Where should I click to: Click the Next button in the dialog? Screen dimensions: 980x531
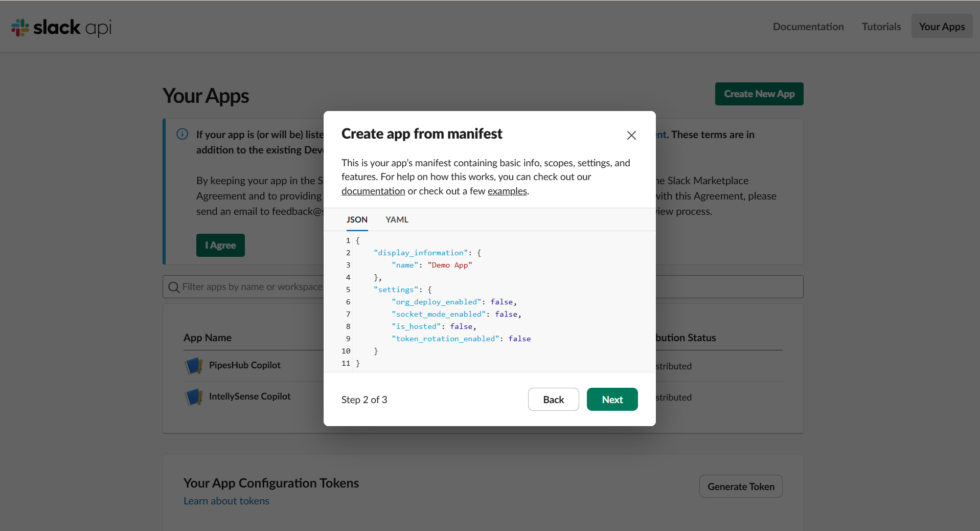(612, 399)
